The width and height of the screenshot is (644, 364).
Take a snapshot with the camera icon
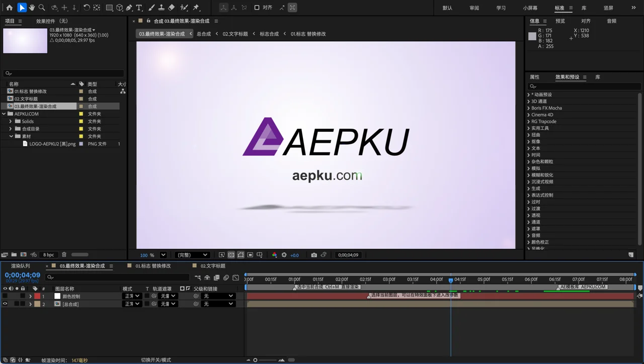pos(314,255)
